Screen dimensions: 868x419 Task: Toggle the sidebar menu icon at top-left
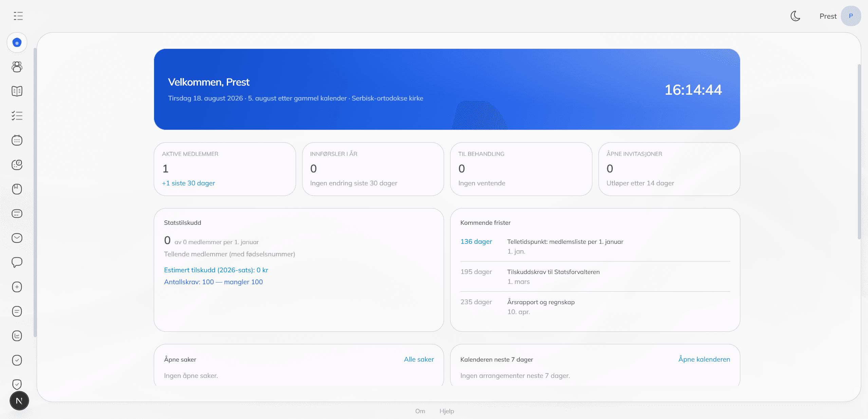pyautogui.click(x=18, y=16)
